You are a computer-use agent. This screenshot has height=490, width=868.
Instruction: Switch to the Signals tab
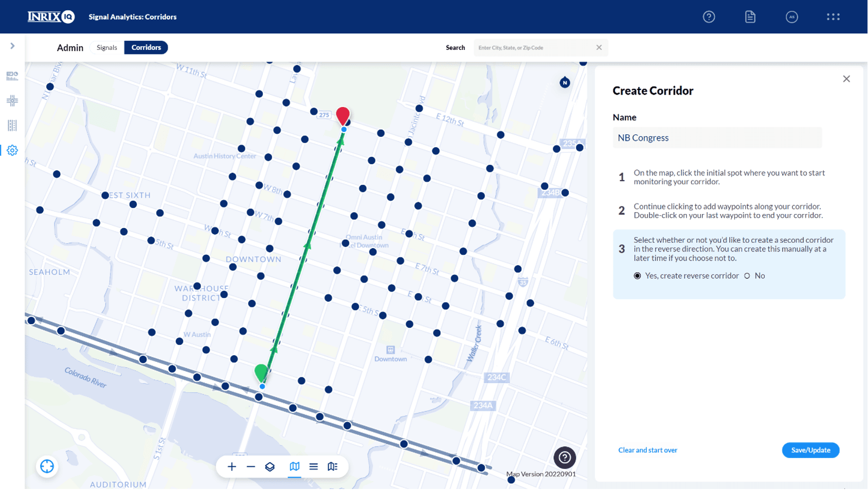(107, 47)
